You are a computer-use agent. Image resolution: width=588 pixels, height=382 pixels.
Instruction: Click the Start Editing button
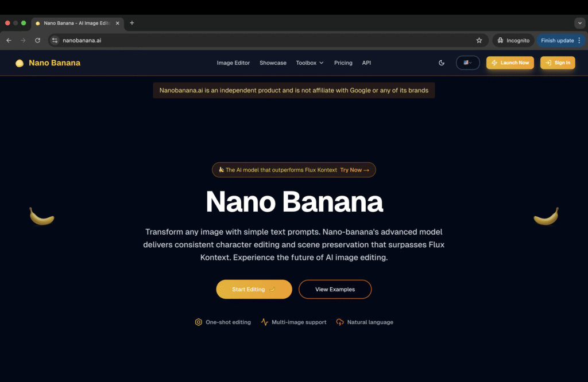tap(254, 289)
